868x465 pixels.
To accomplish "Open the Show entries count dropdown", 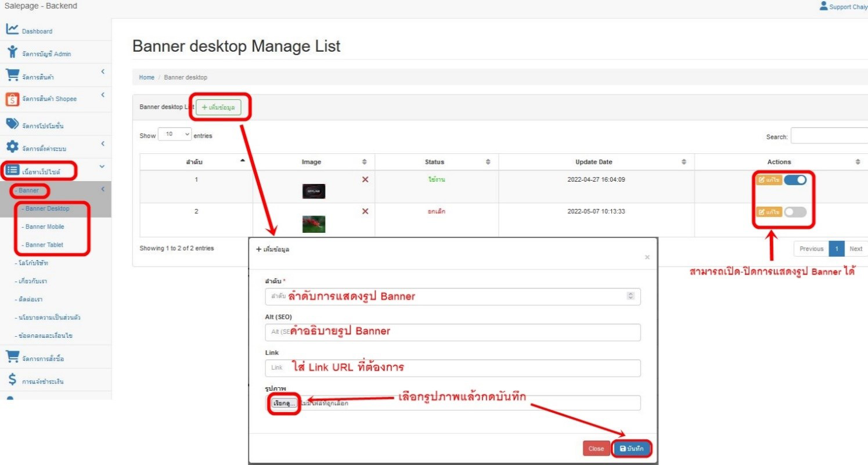I will point(174,135).
